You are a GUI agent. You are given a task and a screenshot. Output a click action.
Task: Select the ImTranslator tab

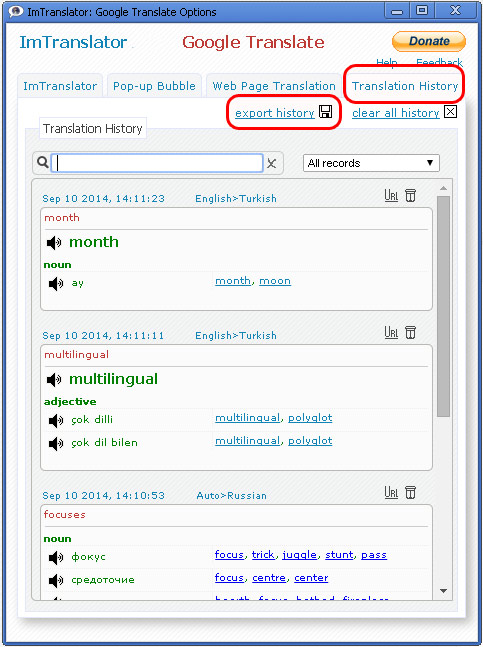click(x=60, y=86)
